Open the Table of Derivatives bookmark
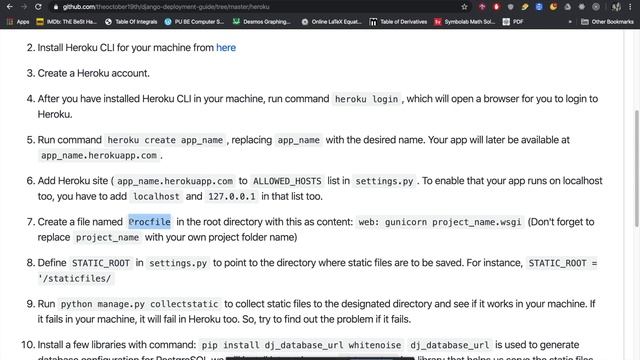640x360 pixels. coord(398,22)
